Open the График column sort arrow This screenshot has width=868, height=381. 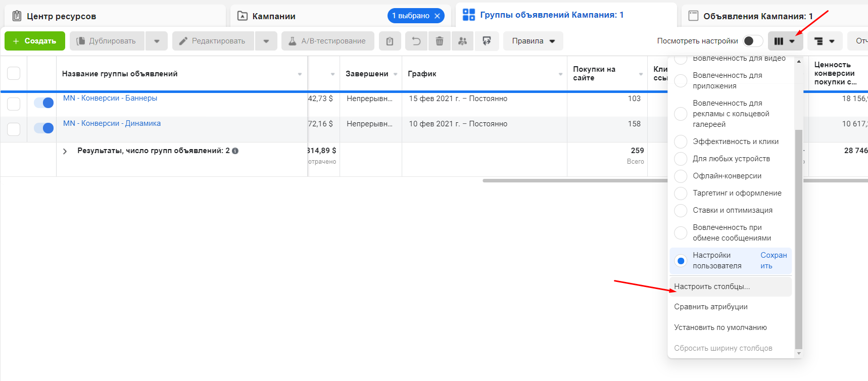560,74
